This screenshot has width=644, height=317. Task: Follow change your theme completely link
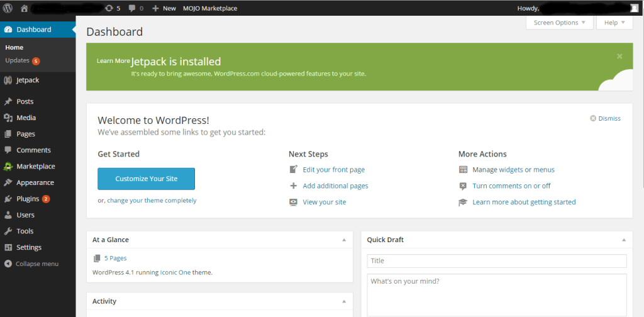152,201
